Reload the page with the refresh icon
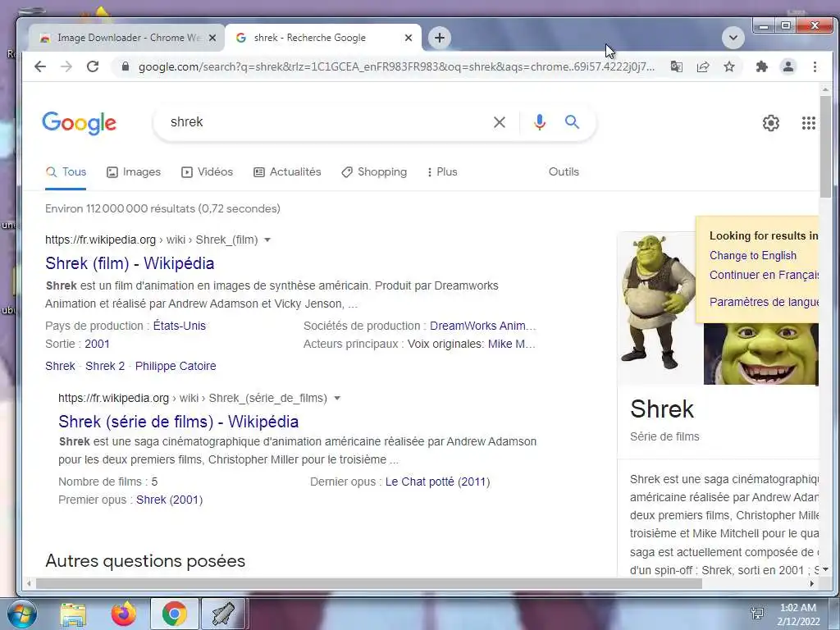This screenshot has height=630, width=840. click(x=93, y=66)
